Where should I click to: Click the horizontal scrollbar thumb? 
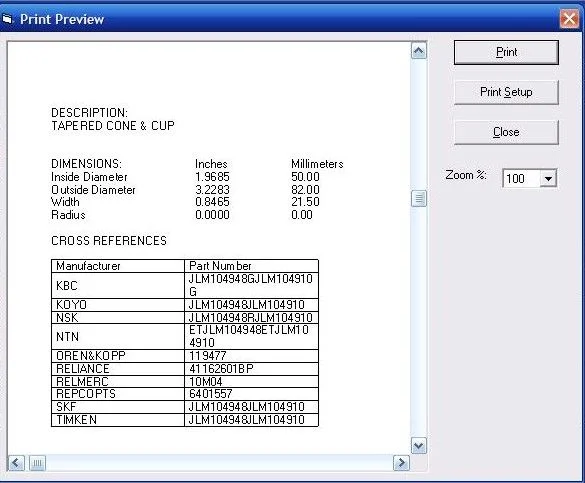tap(37, 463)
